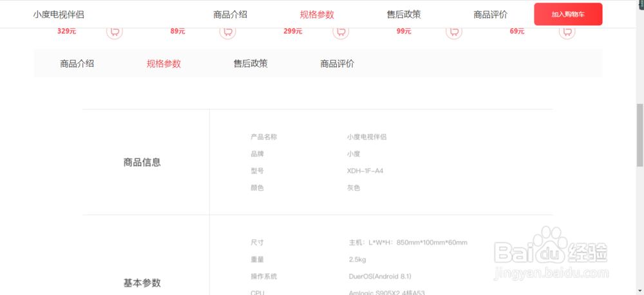
Task: Click the 品牌 label
Action: 257,154
